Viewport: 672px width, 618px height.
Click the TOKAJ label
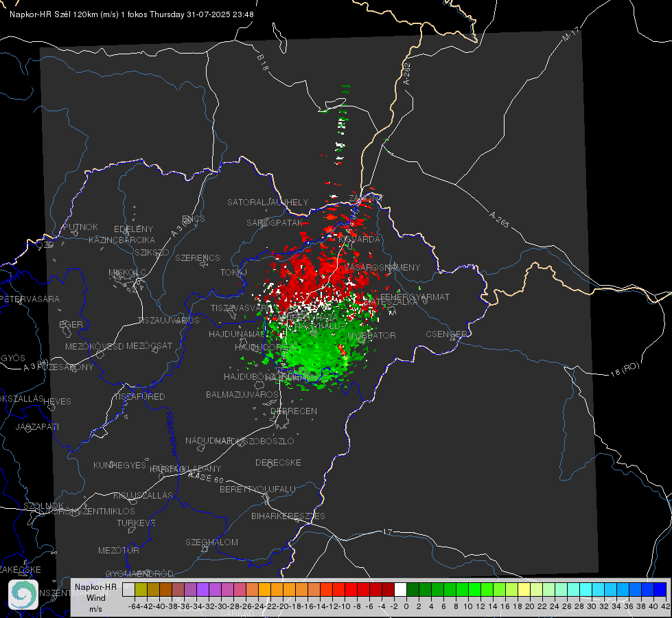pos(233,273)
